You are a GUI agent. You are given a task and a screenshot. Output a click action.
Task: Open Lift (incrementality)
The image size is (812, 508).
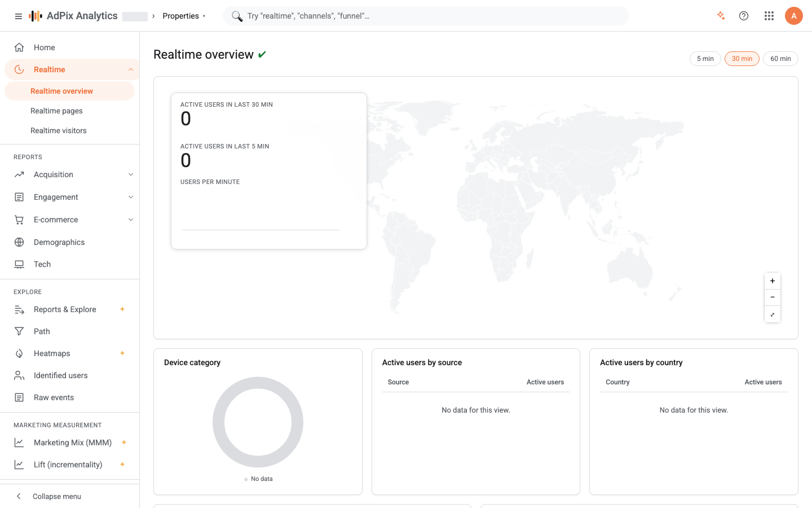point(70,465)
